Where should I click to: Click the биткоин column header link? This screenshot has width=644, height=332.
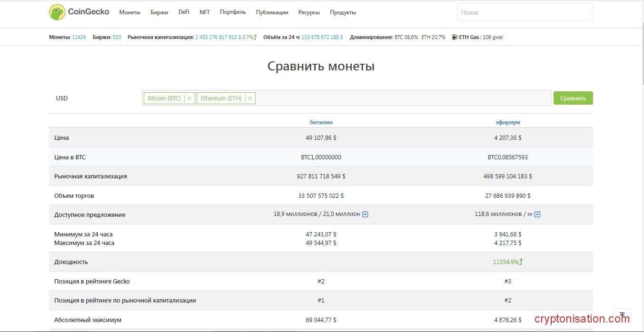(x=321, y=122)
